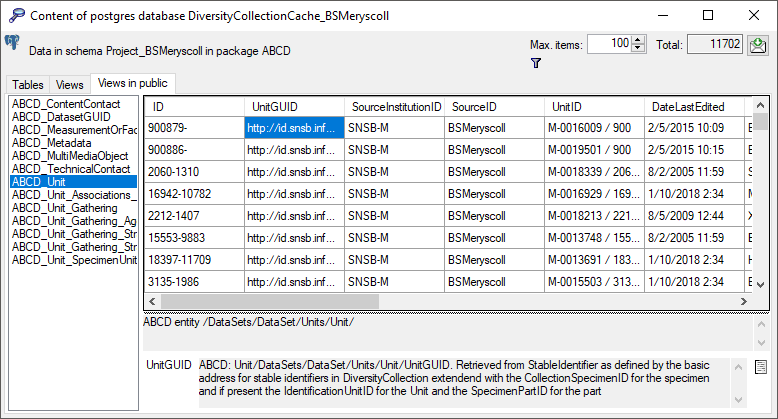Click ID cell 2060-1310
Image resolution: width=778 pixels, height=419 pixels.
[x=194, y=172]
